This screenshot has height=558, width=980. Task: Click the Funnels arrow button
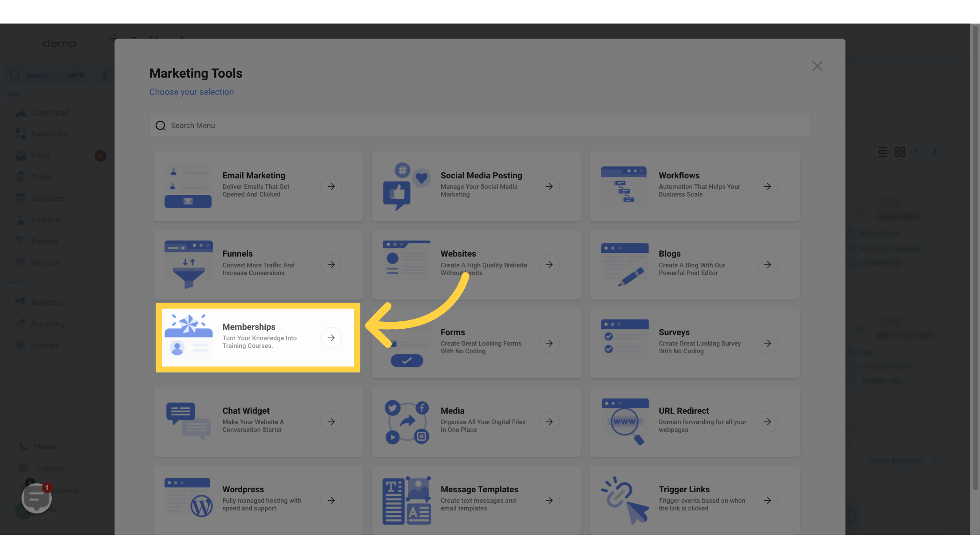point(331,265)
